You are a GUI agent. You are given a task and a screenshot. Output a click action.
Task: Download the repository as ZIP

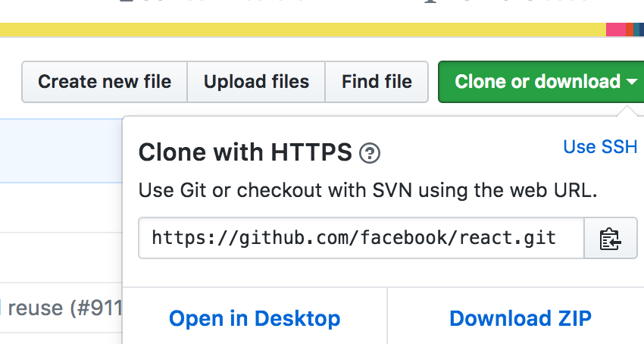tap(520, 318)
